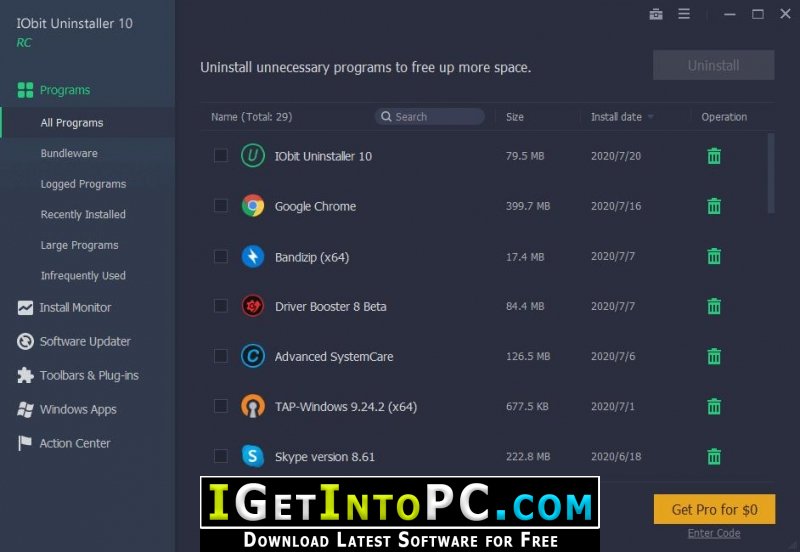Open the Programs section label
This screenshot has width=800, height=552.
(x=65, y=90)
